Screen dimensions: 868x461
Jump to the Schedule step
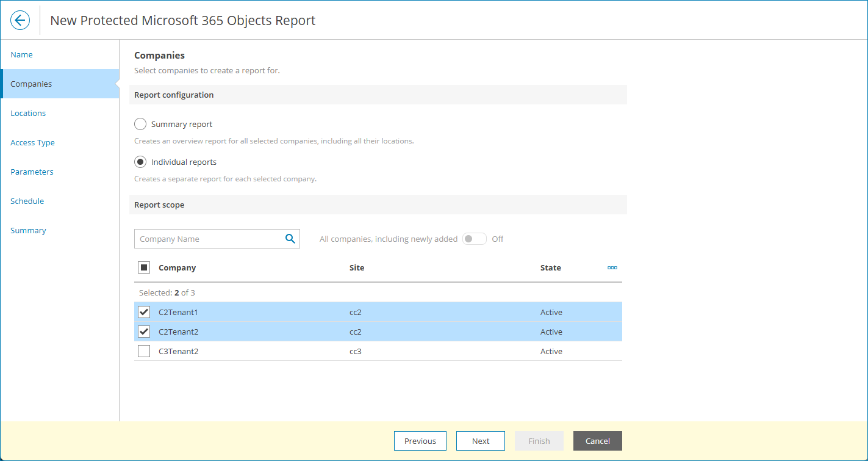[27, 201]
